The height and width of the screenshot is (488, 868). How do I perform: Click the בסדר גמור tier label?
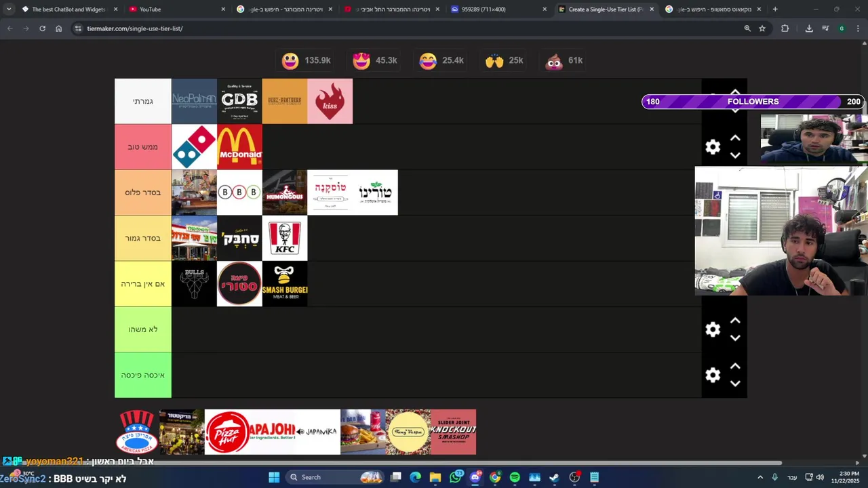pyautogui.click(x=143, y=238)
